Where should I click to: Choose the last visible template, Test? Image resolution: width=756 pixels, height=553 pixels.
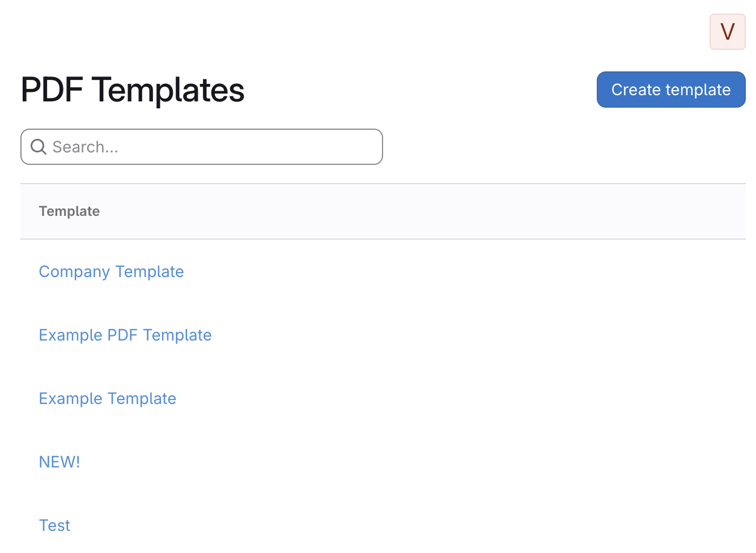(54, 526)
